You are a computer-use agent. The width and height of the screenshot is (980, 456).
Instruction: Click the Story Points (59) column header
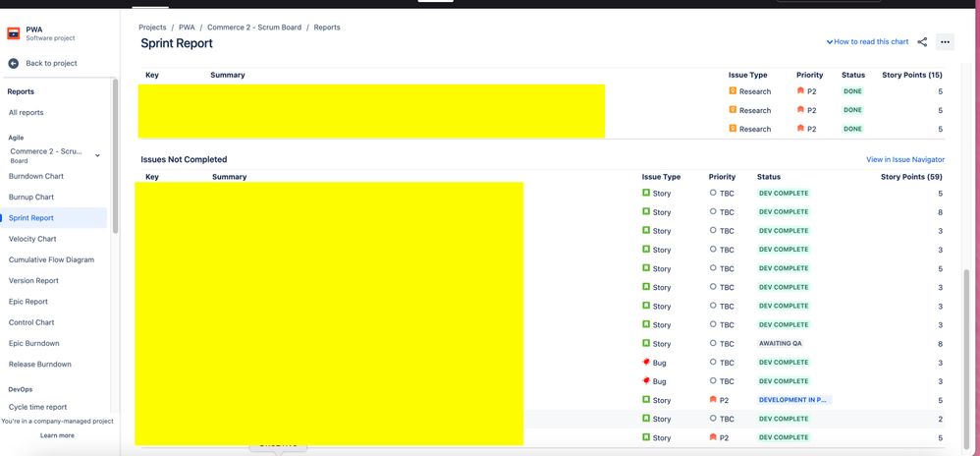tap(911, 177)
